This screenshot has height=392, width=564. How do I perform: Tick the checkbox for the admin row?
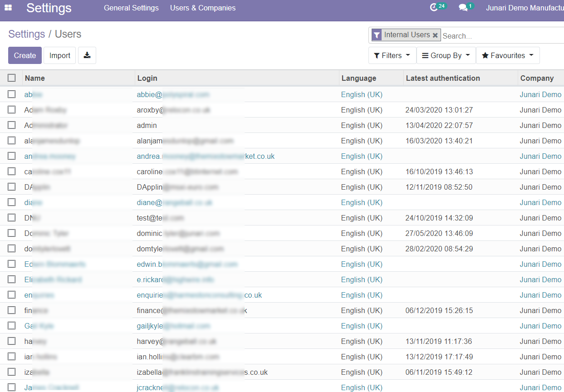click(12, 125)
